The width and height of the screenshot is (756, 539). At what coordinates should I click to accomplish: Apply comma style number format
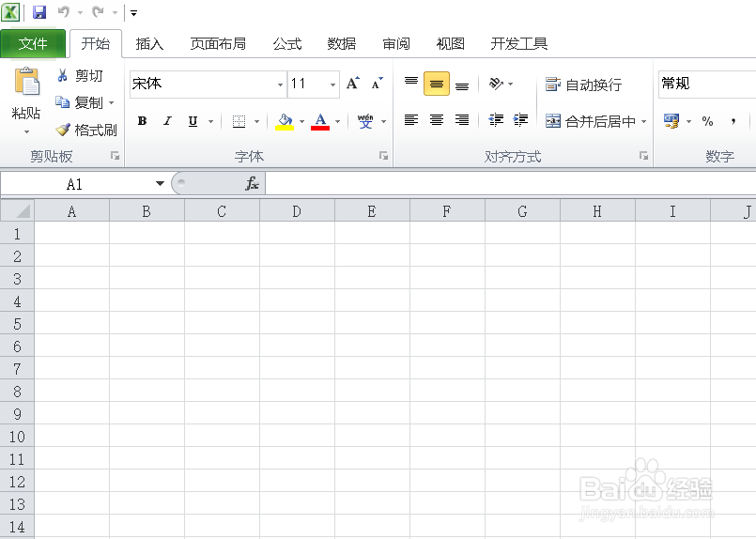733,121
